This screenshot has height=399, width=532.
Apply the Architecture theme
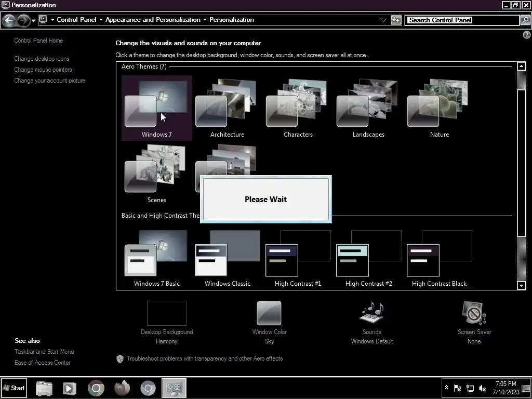click(227, 108)
